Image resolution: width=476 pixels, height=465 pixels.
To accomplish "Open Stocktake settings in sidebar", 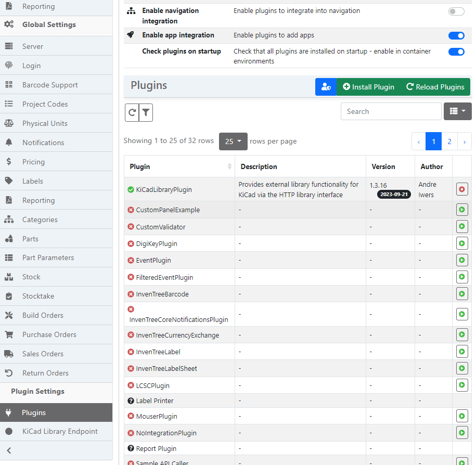I will tap(56, 296).
